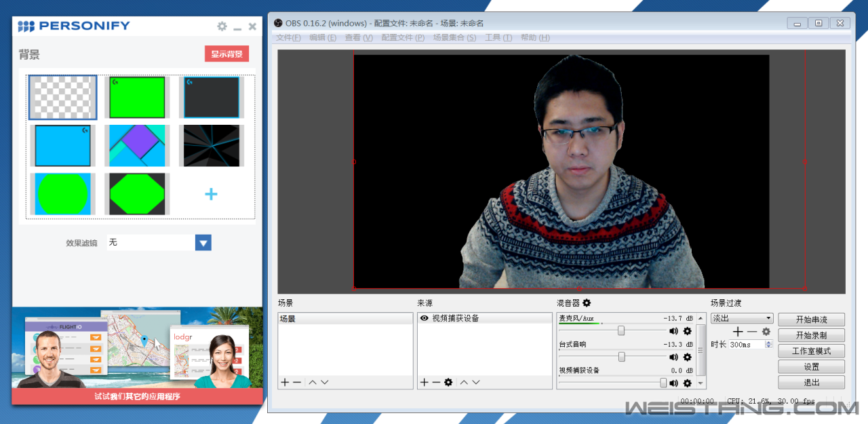Click 试试我们其它的应用程序 banner link
Image resolution: width=868 pixels, height=424 pixels.
[137, 396]
